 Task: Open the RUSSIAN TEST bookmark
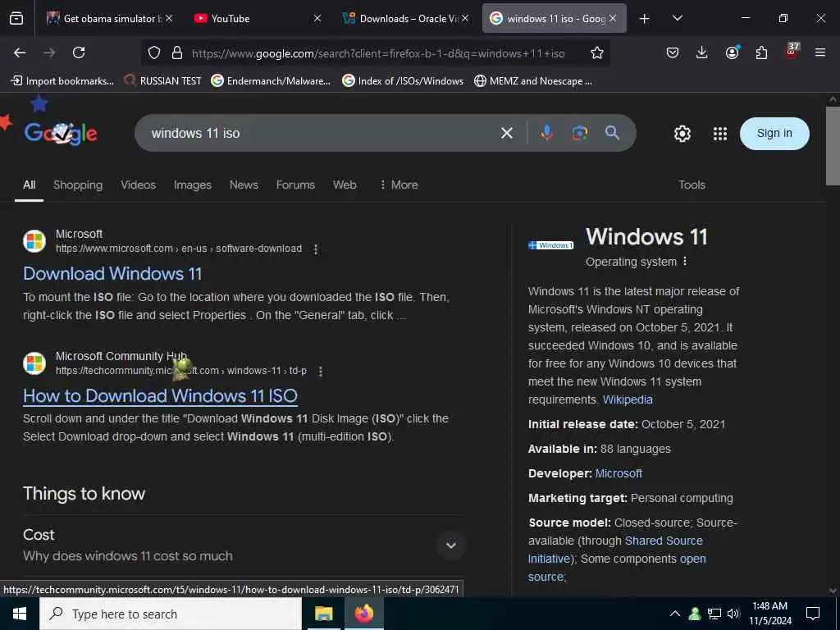162,81
